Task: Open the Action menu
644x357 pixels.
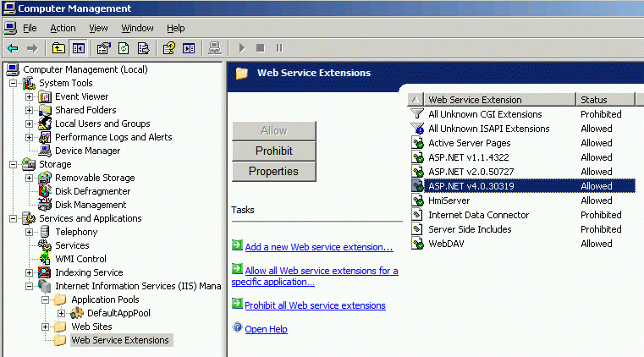Action: click(63, 28)
